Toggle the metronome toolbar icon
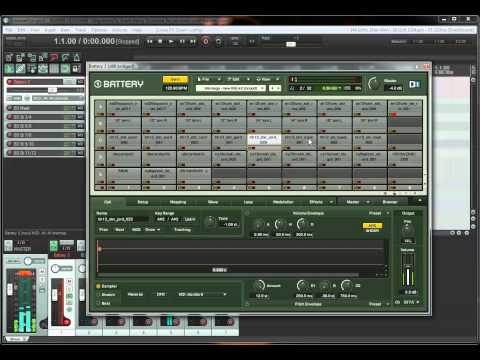The image size is (480, 360). pyautogui.click(x=77, y=58)
